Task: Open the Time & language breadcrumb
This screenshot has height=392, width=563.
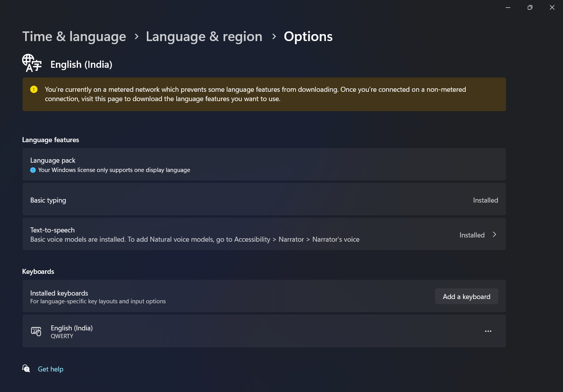Action: (74, 36)
